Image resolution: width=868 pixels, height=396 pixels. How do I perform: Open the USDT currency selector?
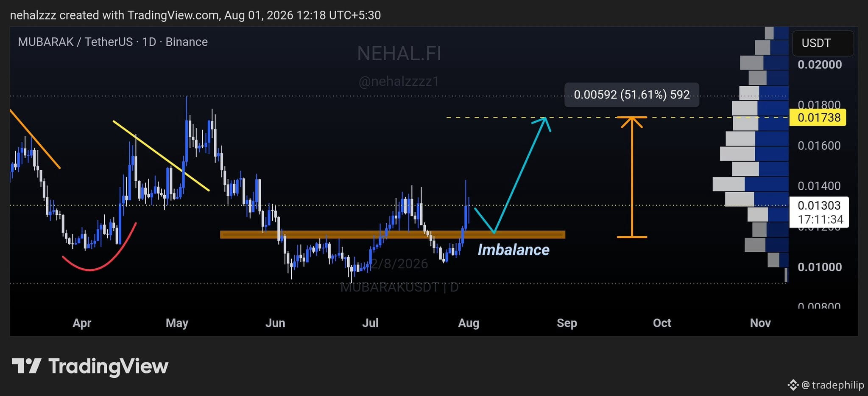click(x=823, y=43)
